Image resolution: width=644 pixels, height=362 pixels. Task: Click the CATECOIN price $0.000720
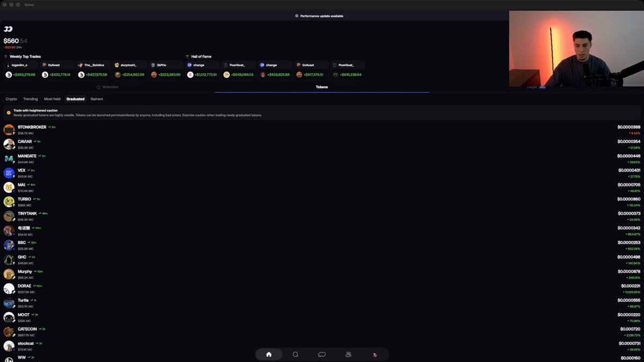(630, 329)
